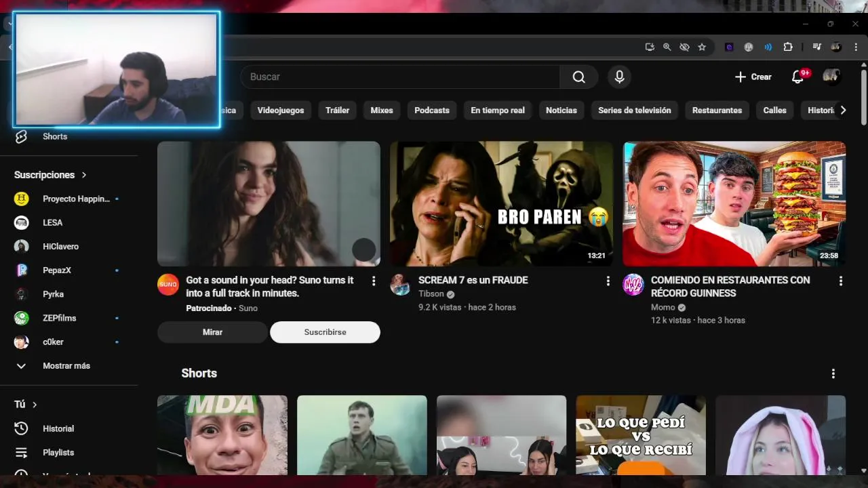
Task: Open Proyecto Happin... subscription
Action: [x=69, y=199]
